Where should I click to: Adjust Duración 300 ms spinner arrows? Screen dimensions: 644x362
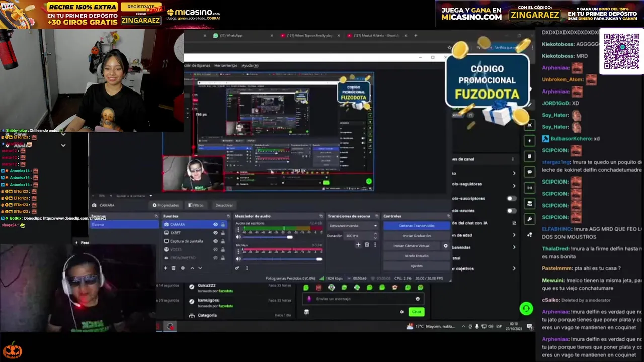pos(376,236)
